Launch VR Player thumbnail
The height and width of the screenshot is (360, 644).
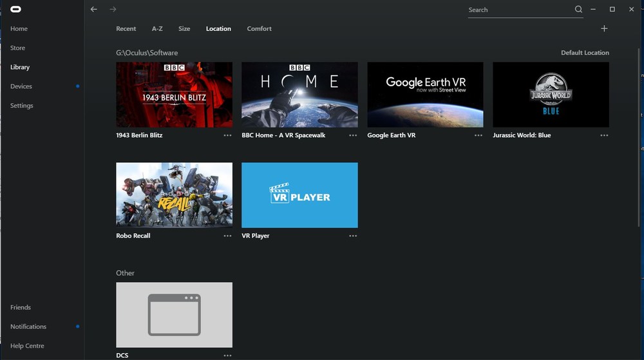point(299,195)
